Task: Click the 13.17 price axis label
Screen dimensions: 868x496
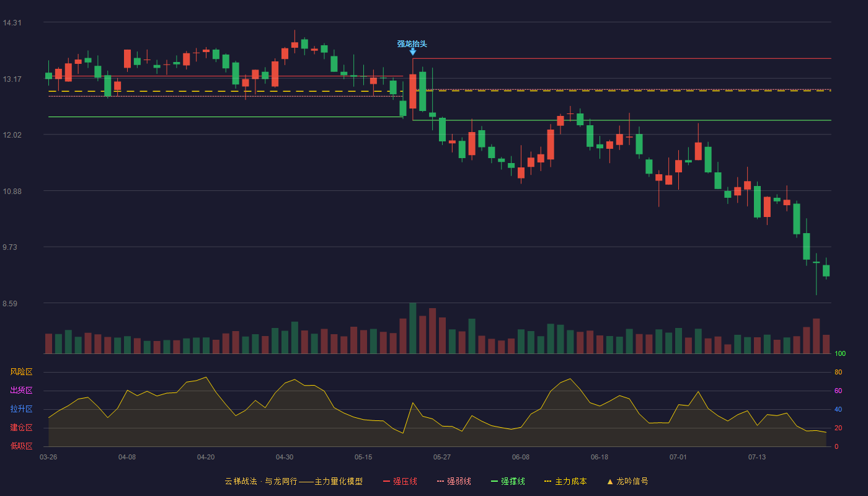Action: 12,79
